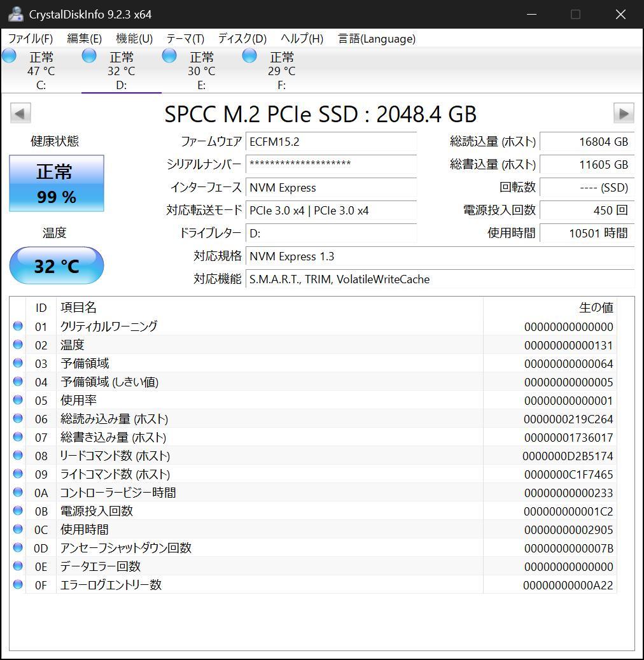Open the 機能(U) menu
This screenshot has height=660, width=644.
point(134,39)
